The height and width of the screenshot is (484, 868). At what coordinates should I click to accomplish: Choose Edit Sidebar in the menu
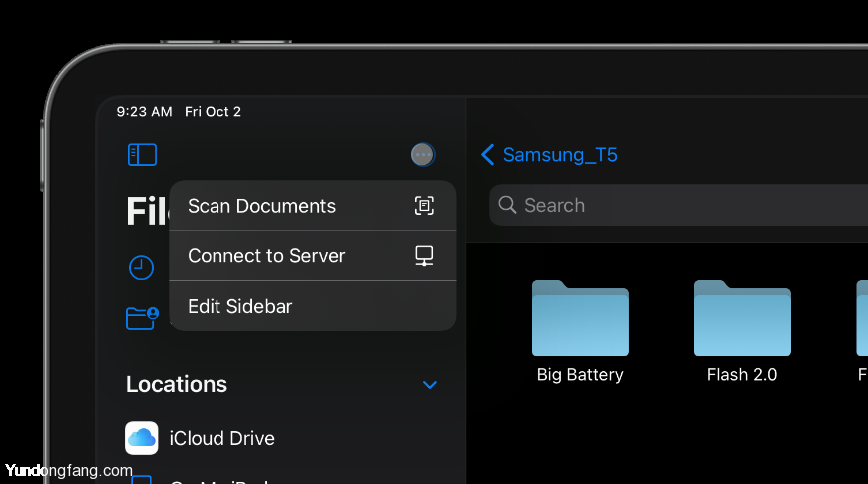click(x=312, y=306)
